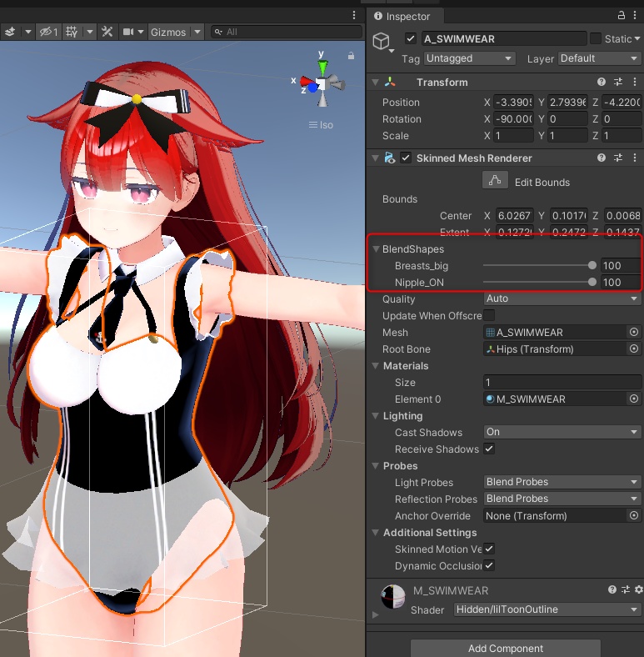Adjust the Nipple_ON blendshape slider
Image resolution: width=644 pixels, height=657 pixels.
click(539, 282)
